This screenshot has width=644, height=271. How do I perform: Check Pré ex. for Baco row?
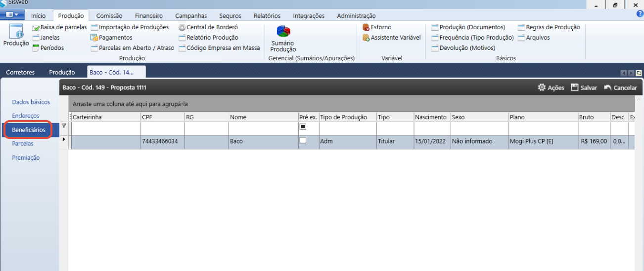coord(303,140)
